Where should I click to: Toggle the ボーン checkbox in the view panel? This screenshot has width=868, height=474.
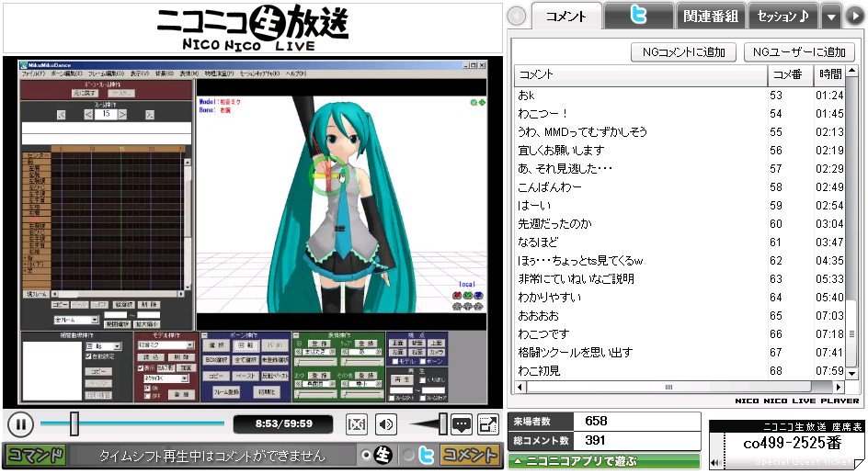click(423, 361)
